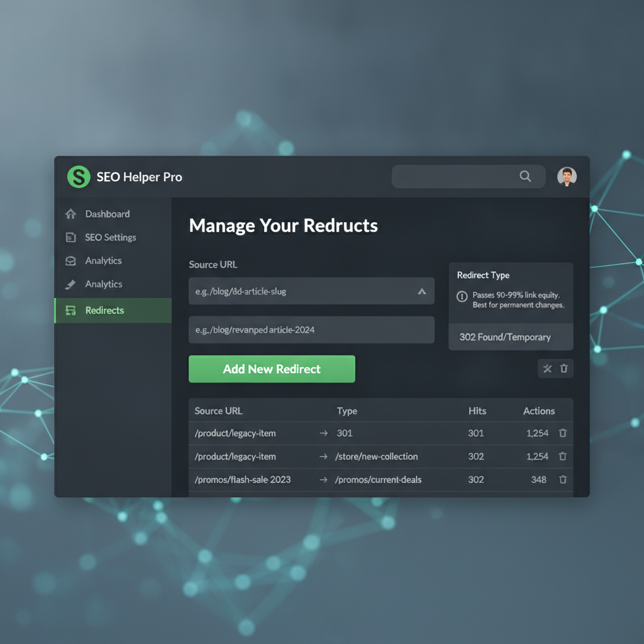Image resolution: width=644 pixels, height=644 pixels.
Task: Click the trash icon above the table
Action: pyautogui.click(x=564, y=369)
